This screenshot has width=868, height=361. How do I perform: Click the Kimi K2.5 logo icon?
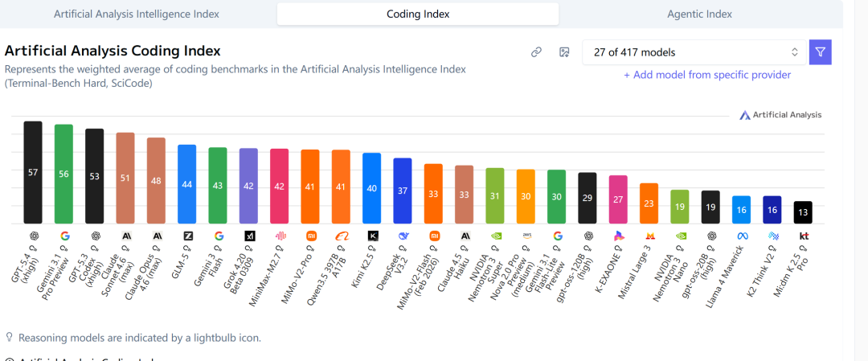tap(372, 236)
